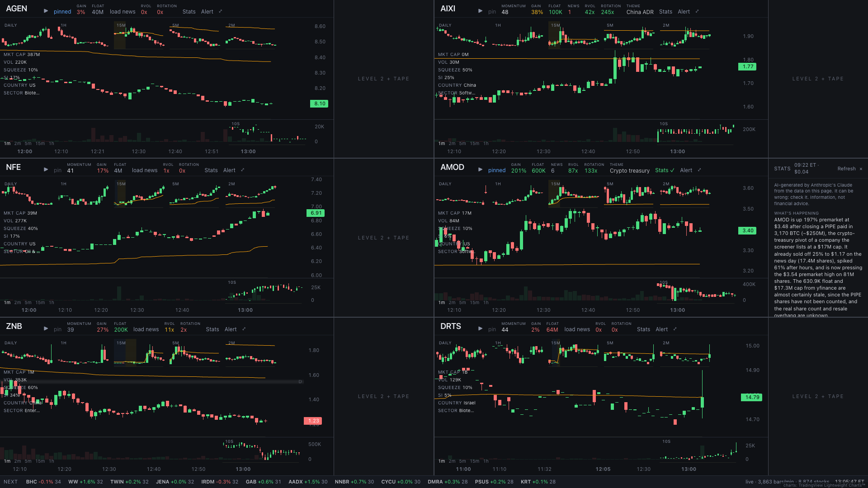Click the play arrow beside NFE ticker
868x488 pixels.
pyautogui.click(x=46, y=170)
